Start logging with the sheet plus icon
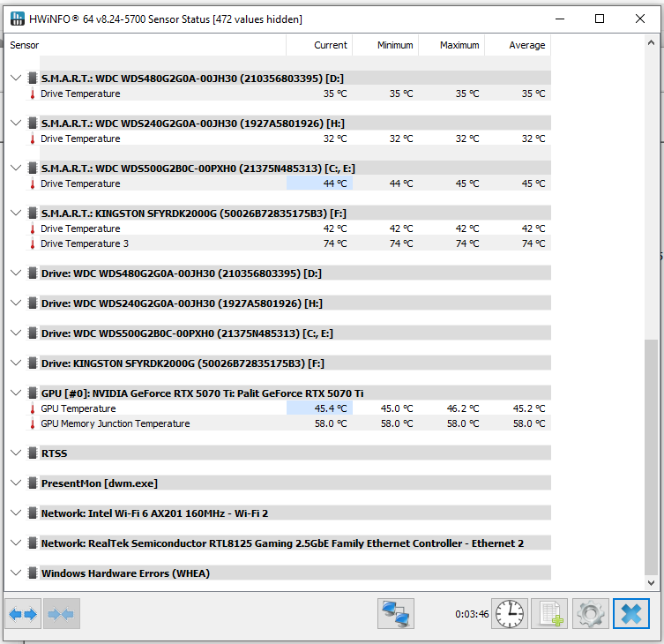This screenshot has width=664, height=644. [x=549, y=613]
